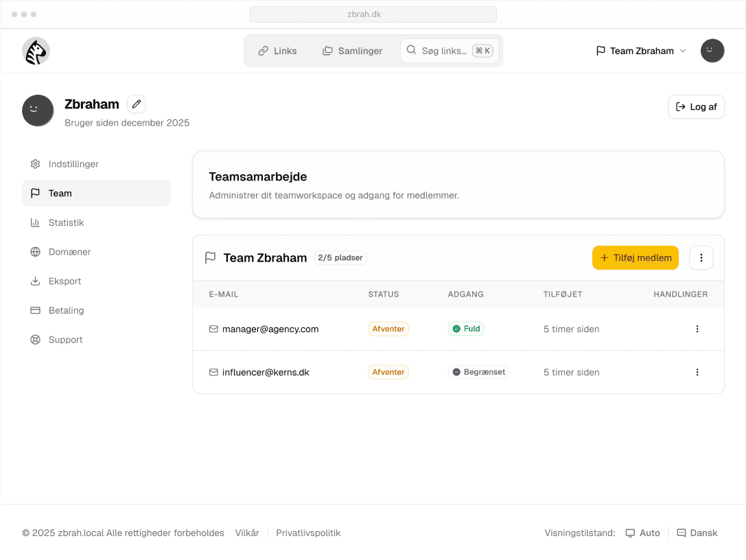Click the pencil edit icon beside Zbraham
This screenshot has width=746, height=560.
(137, 104)
